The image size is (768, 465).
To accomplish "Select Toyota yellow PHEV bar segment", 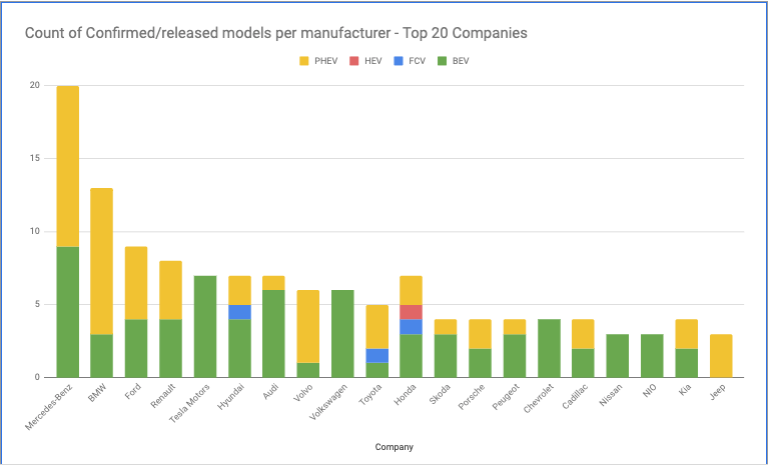I will 377,326.
